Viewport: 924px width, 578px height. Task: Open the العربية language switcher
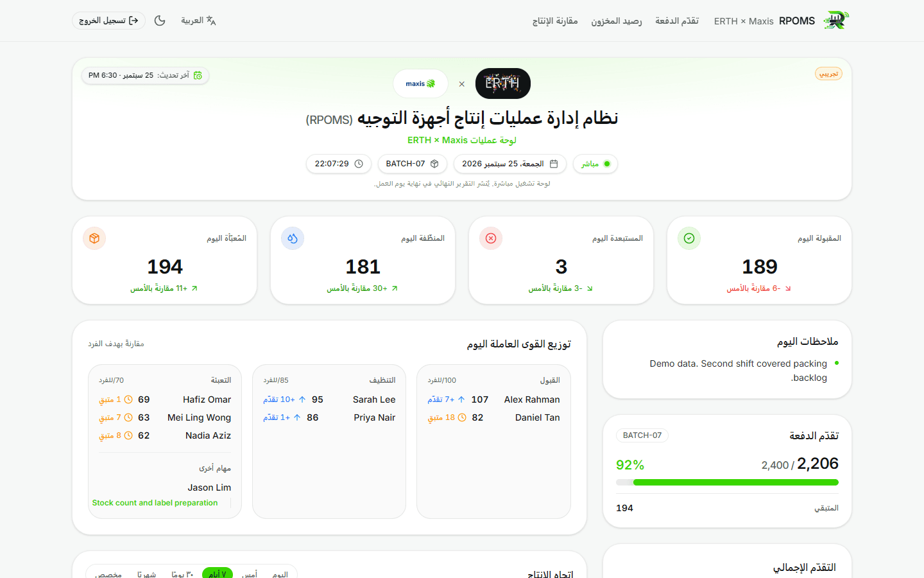[198, 21]
